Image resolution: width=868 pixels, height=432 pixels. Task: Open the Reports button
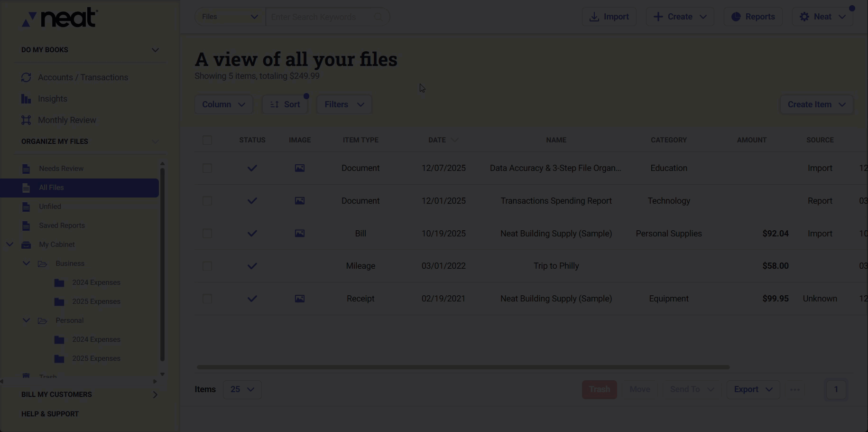pyautogui.click(x=753, y=17)
